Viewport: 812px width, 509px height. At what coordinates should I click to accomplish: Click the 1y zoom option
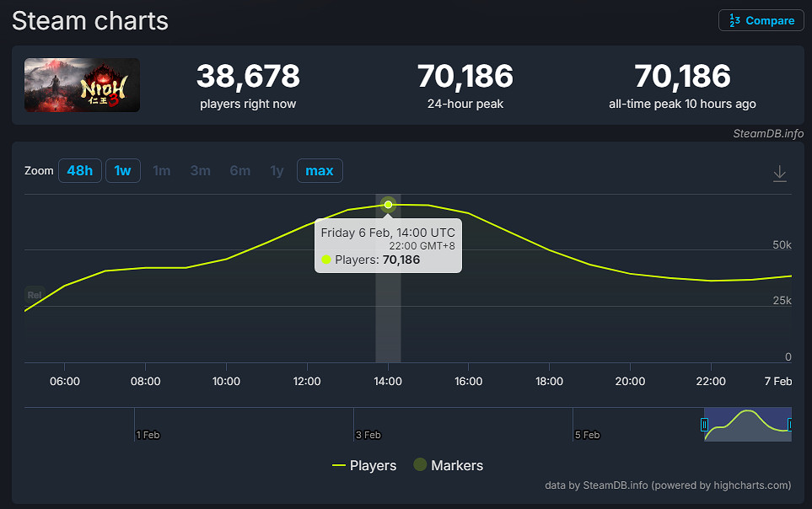[277, 171]
